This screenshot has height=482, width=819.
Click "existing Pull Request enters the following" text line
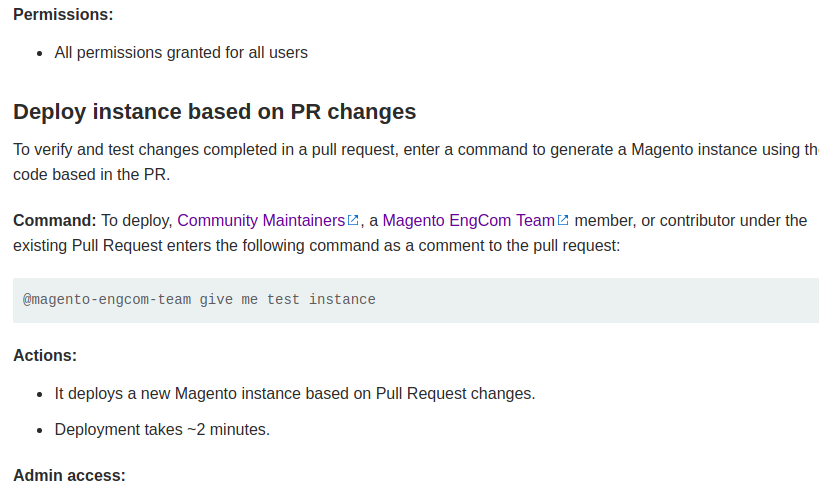click(317, 245)
